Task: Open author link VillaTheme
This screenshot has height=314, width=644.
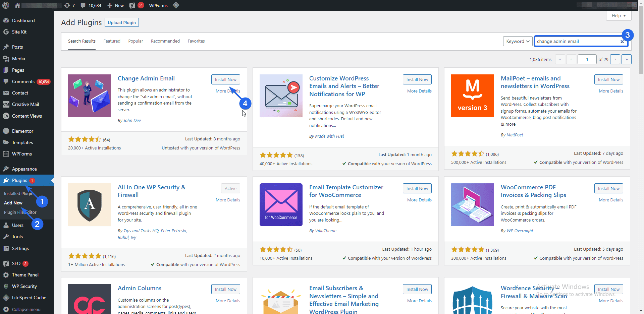Action: [x=326, y=231]
